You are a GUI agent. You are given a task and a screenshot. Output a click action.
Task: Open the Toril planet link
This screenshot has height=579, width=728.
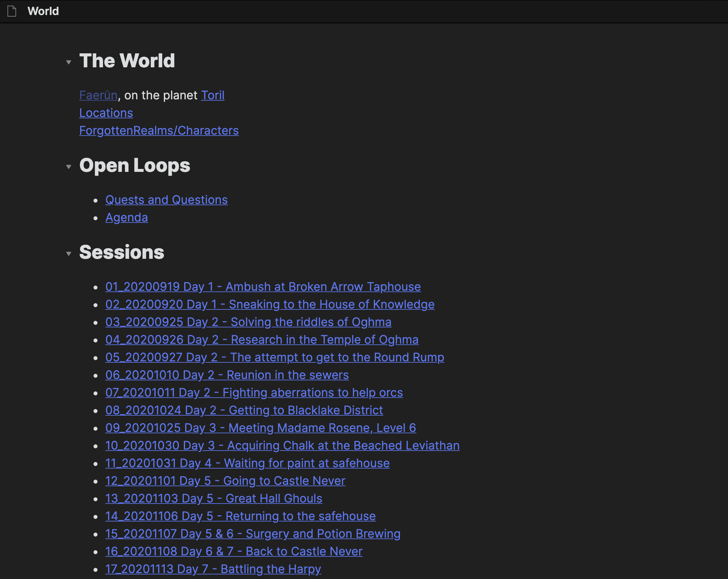click(x=213, y=95)
